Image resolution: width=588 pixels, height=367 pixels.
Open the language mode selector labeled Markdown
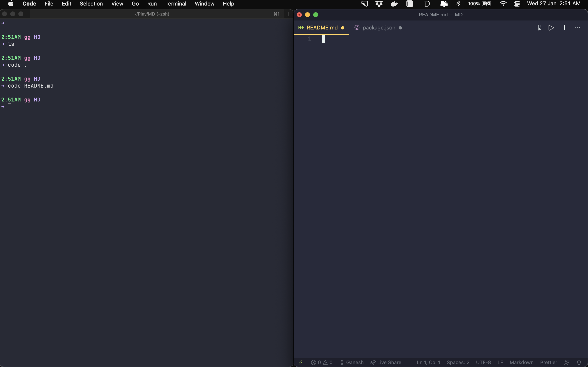pos(521,362)
